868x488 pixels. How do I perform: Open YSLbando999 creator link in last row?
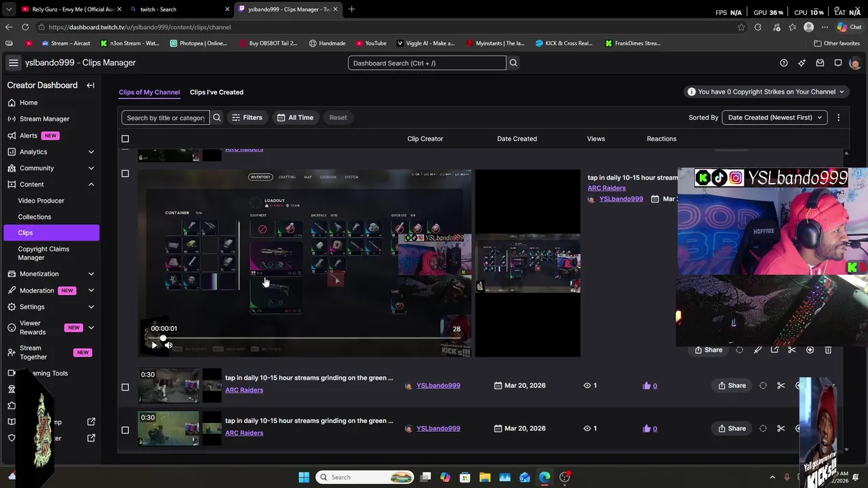438,428
